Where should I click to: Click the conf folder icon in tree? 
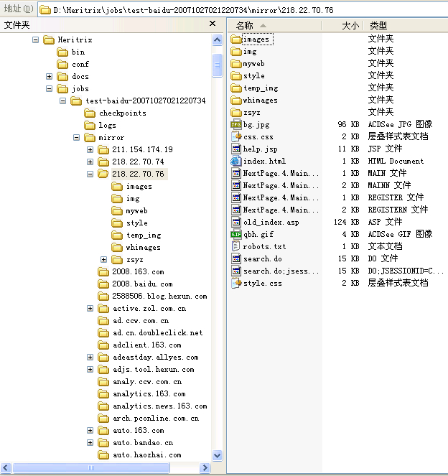point(62,64)
